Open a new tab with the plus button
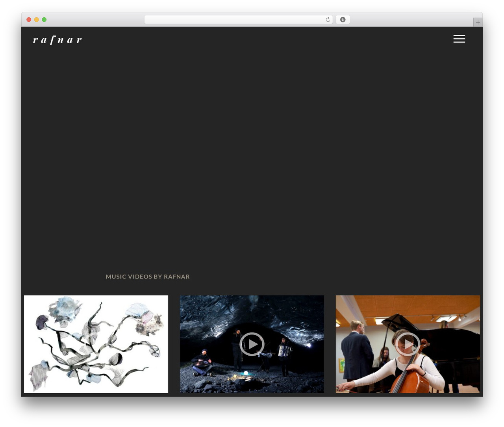The image size is (504, 427). [478, 22]
